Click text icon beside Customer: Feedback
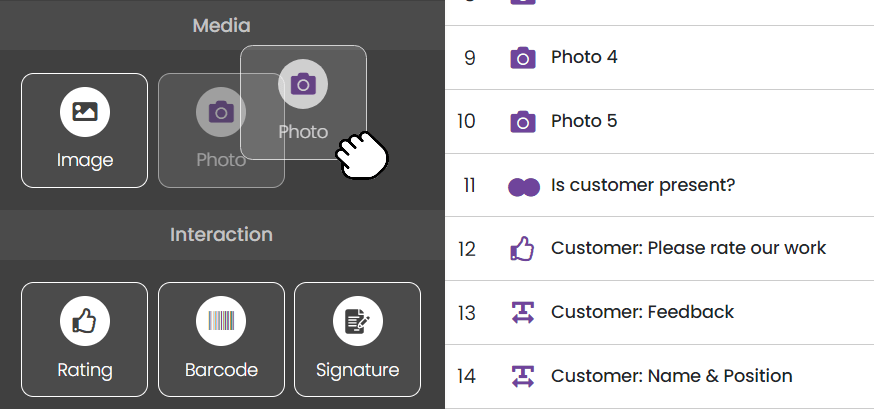The image size is (874, 409). pyautogui.click(x=522, y=313)
